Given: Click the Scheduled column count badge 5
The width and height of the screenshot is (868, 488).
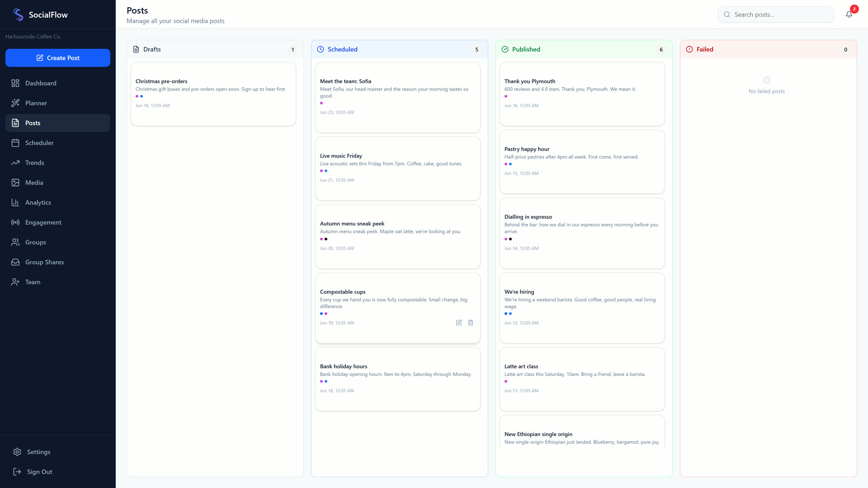Looking at the screenshot, I should coord(476,50).
